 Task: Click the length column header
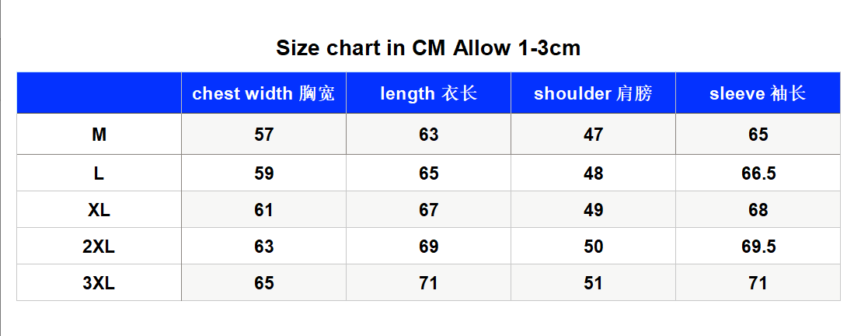(x=428, y=93)
